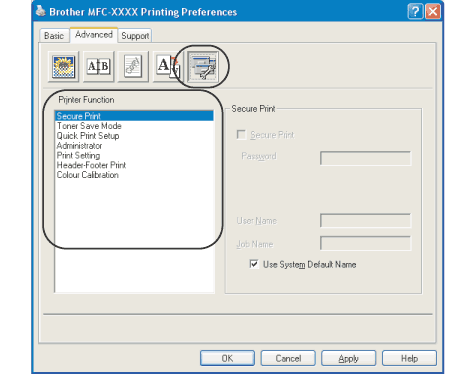Enable the Secure Print checkbox

[241, 135]
